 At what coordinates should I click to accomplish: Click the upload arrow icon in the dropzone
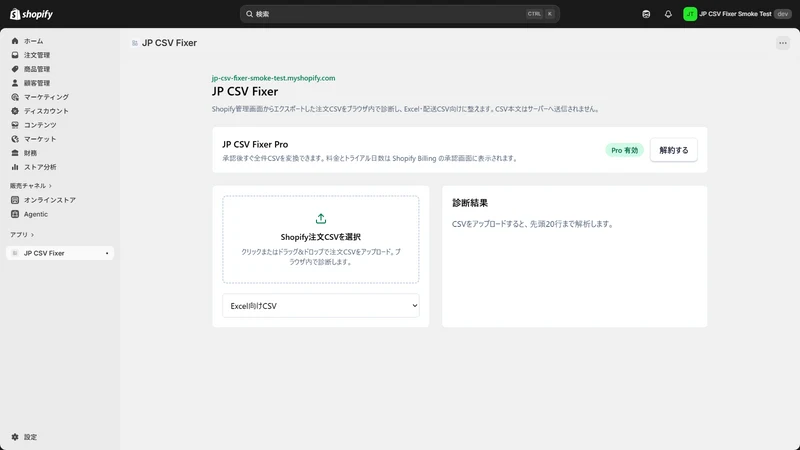tap(320, 219)
